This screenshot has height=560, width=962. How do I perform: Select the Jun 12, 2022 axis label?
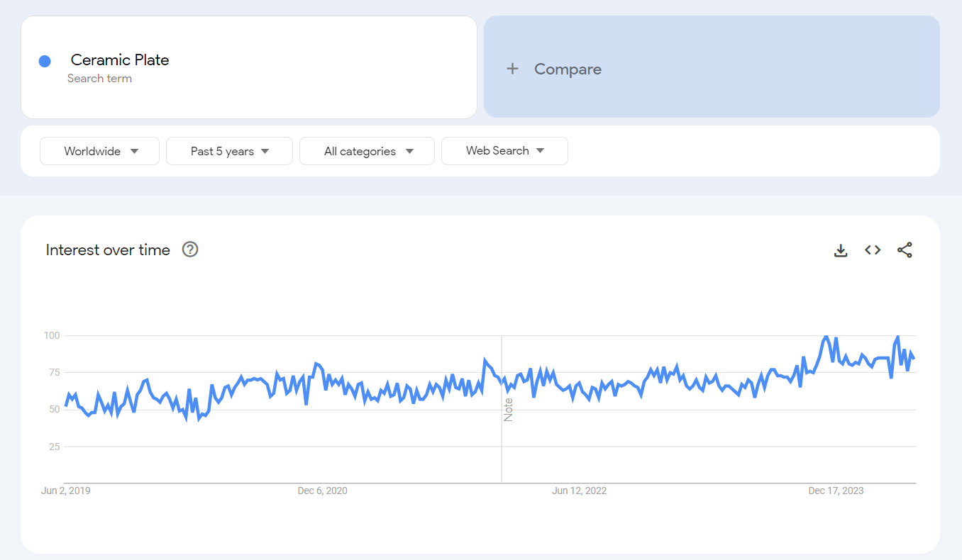pos(579,491)
